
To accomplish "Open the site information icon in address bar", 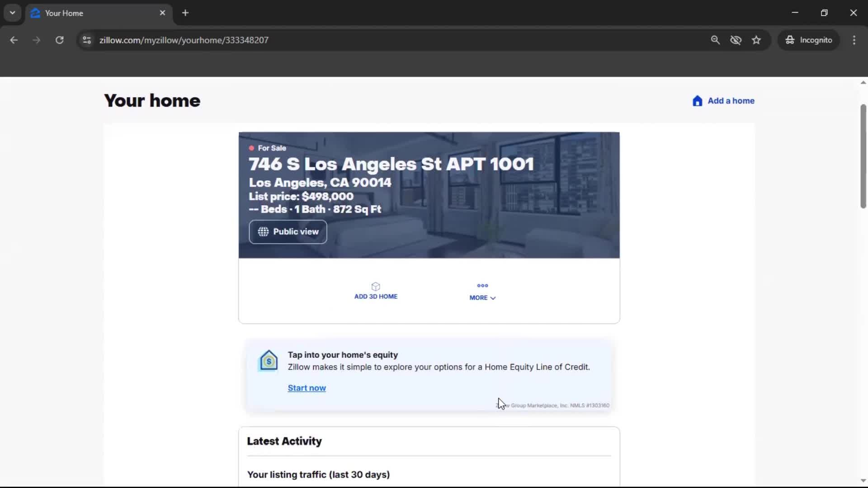I will pos(86,40).
